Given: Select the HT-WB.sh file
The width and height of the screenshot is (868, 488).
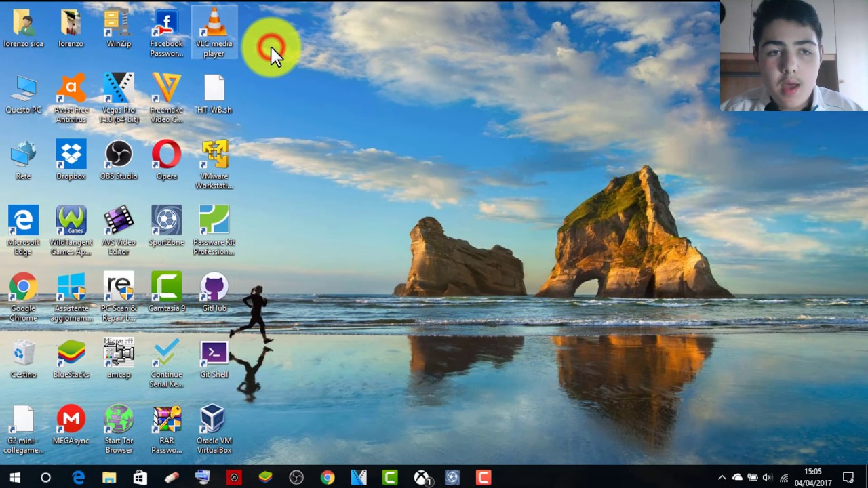Looking at the screenshot, I should pyautogui.click(x=214, y=95).
